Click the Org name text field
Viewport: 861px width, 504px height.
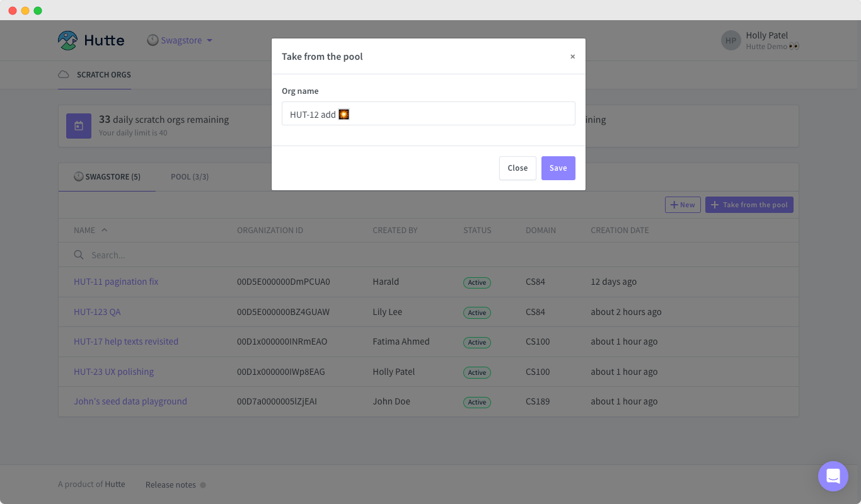(x=429, y=113)
